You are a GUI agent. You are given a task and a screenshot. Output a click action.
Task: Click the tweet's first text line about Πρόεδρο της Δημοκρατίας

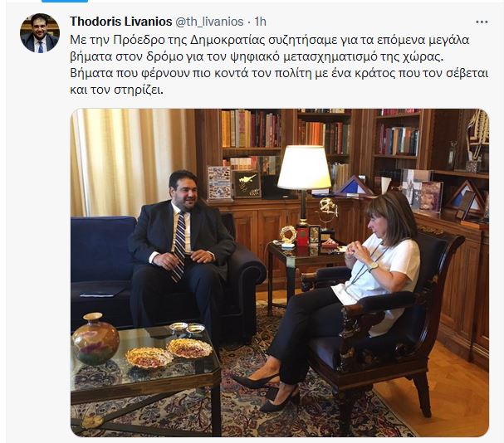[269, 40]
